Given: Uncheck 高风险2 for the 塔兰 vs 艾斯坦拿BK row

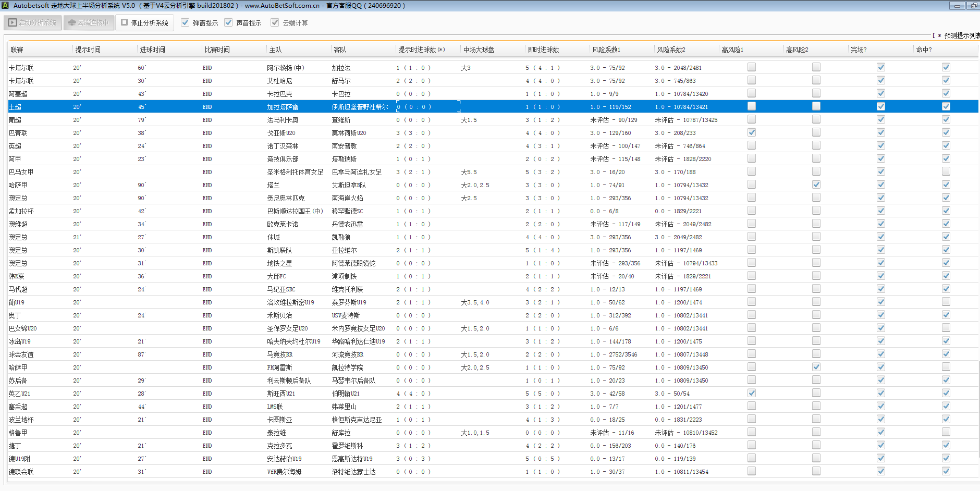Looking at the screenshot, I should 816,185.
